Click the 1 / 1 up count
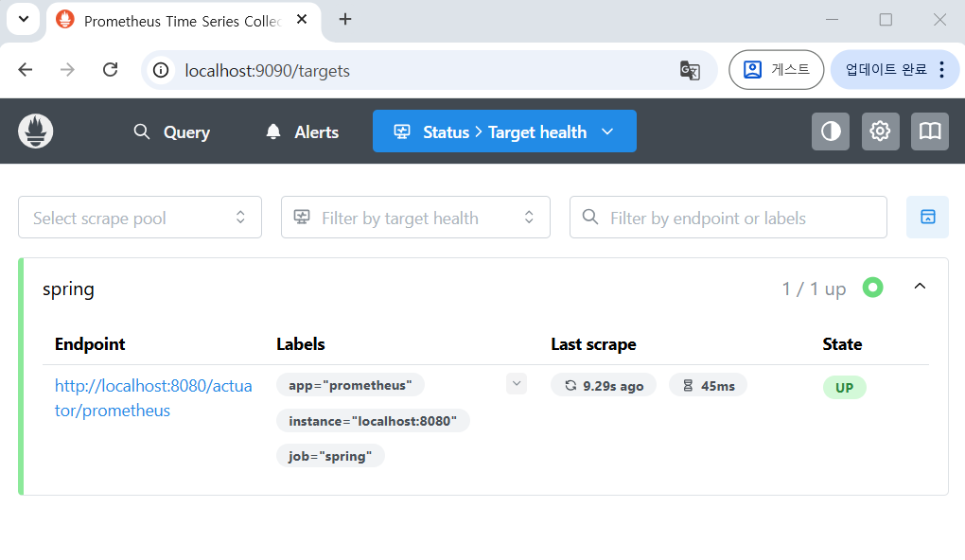The width and height of the screenshot is (965, 560). tap(814, 289)
